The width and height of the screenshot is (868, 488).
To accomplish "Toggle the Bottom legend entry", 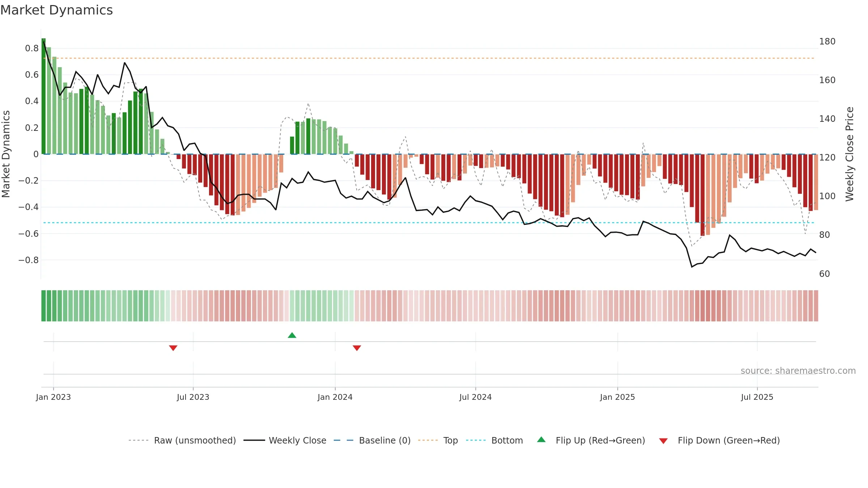I will point(495,440).
